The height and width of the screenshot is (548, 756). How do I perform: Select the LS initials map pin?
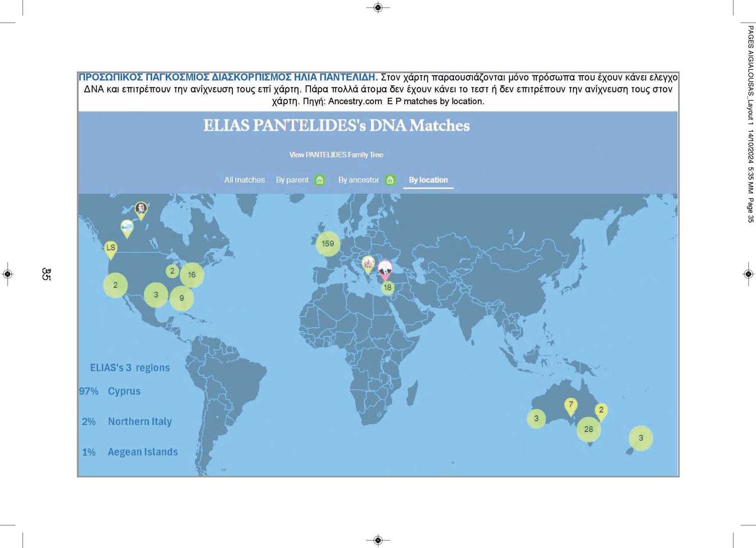(x=110, y=250)
